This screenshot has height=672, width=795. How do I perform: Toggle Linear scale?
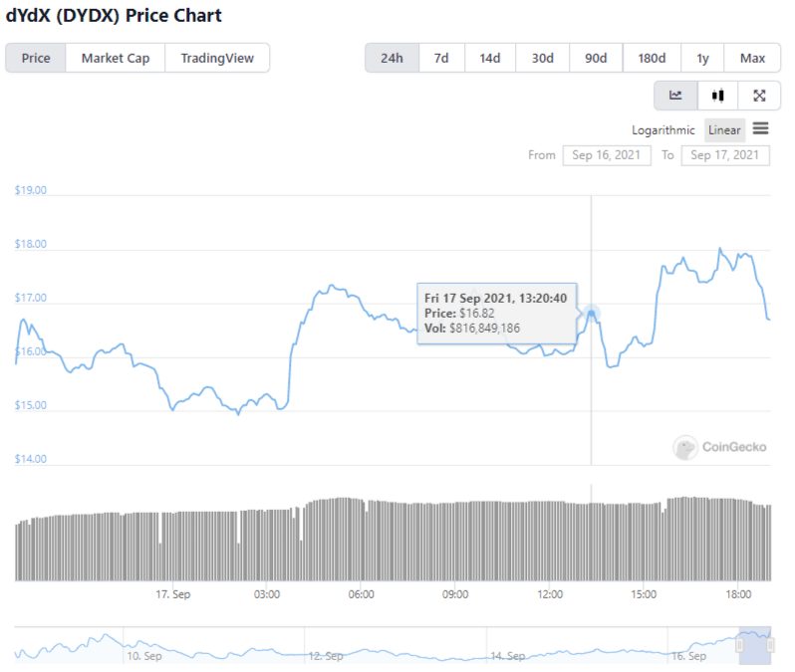click(724, 130)
